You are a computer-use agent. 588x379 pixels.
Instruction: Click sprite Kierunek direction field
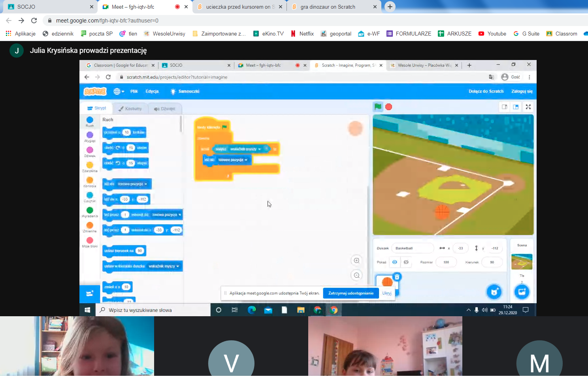point(492,262)
